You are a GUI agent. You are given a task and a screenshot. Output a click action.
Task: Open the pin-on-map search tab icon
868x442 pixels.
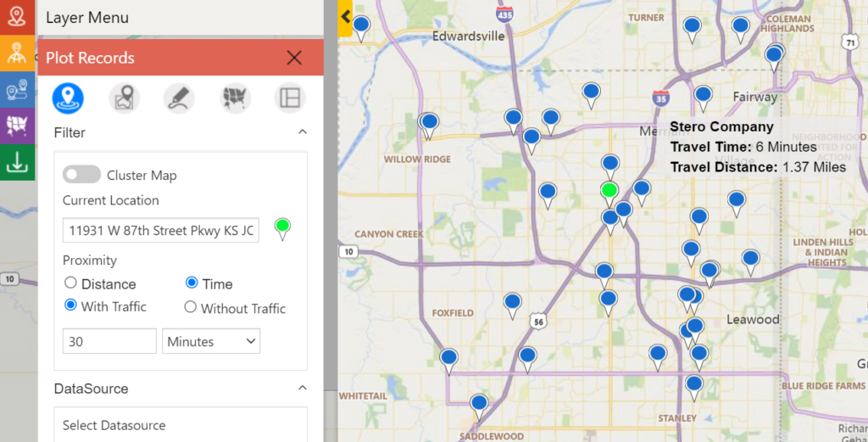tap(125, 98)
